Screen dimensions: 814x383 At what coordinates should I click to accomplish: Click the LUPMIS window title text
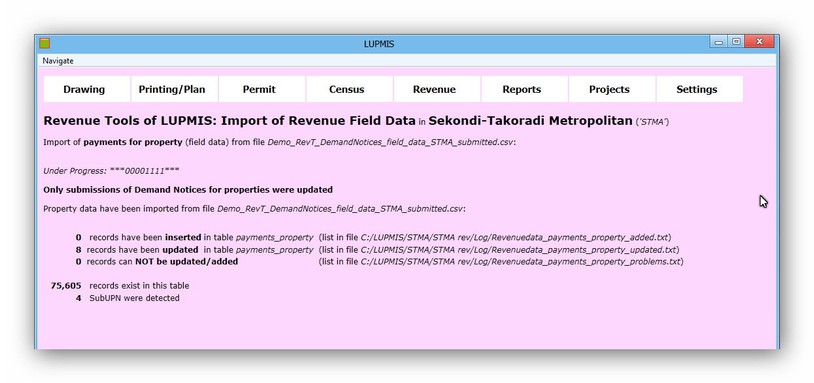[379, 44]
